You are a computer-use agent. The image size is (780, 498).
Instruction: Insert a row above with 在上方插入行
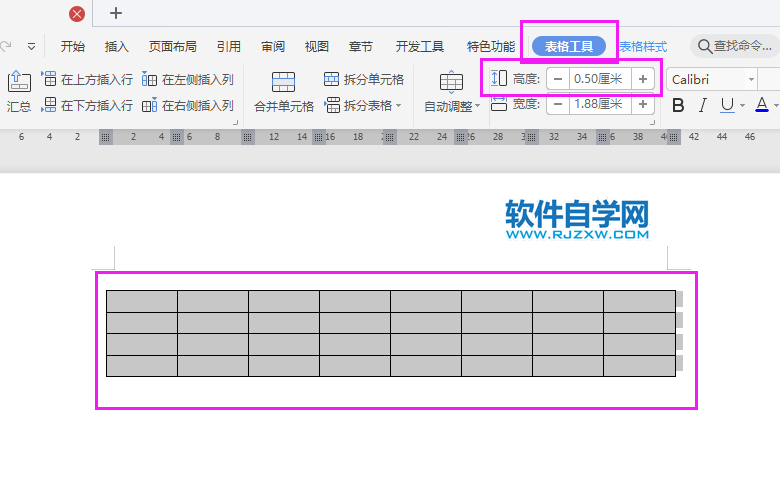87,79
